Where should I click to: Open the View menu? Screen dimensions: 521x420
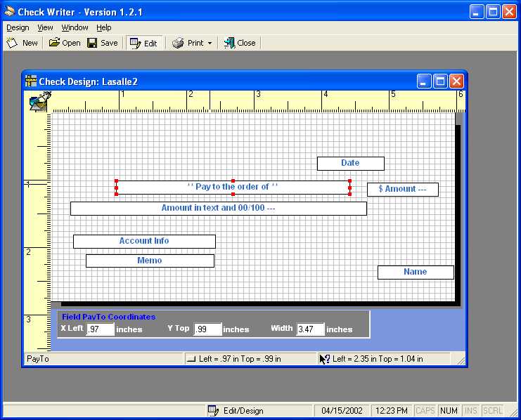pyautogui.click(x=45, y=27)
